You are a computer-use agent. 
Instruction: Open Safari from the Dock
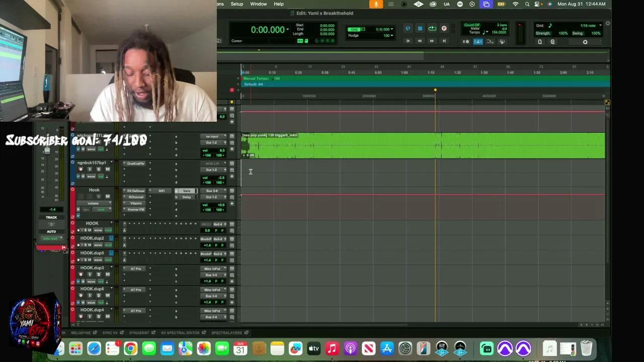94,348
